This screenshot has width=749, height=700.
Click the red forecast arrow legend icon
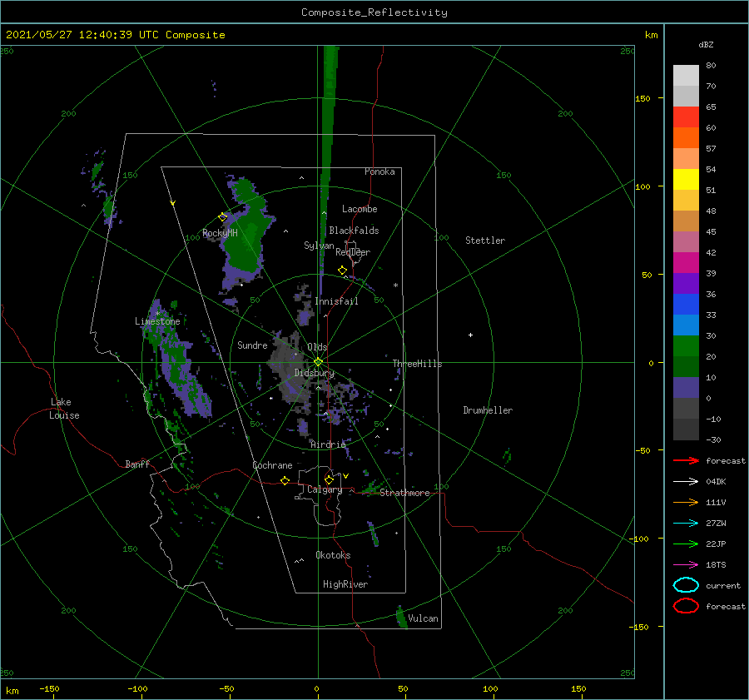point(686,460)
